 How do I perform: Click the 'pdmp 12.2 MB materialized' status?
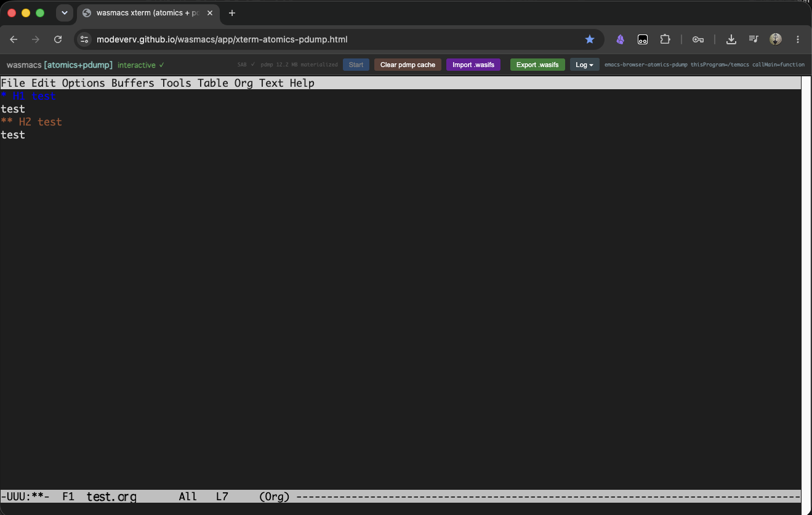[x=299, y=65]
